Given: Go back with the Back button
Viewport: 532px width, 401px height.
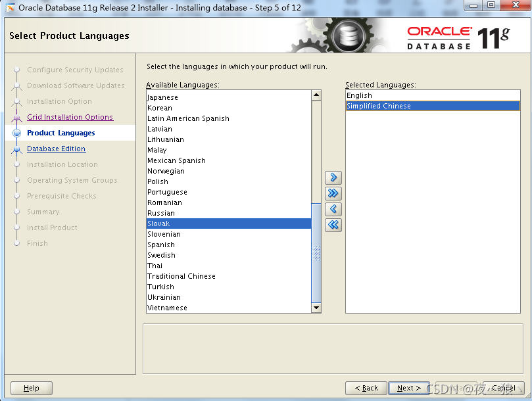Looking at the screenshot, I should coord(366,388).
